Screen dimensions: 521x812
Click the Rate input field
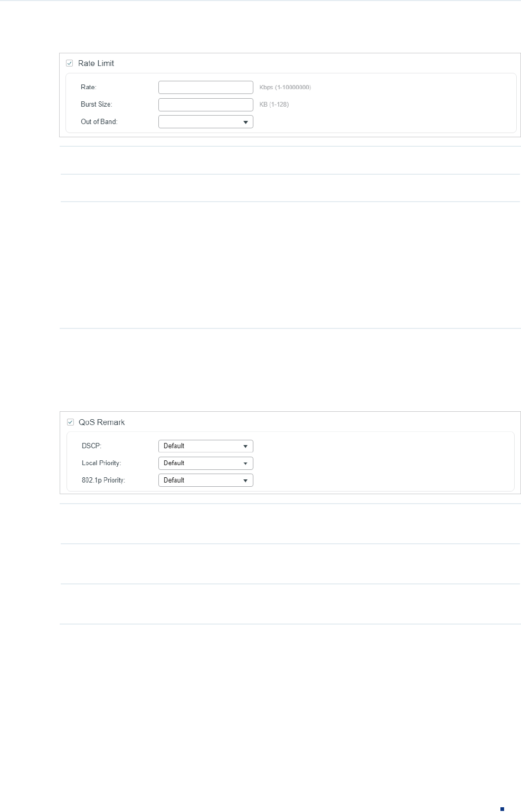coord(206,87)
